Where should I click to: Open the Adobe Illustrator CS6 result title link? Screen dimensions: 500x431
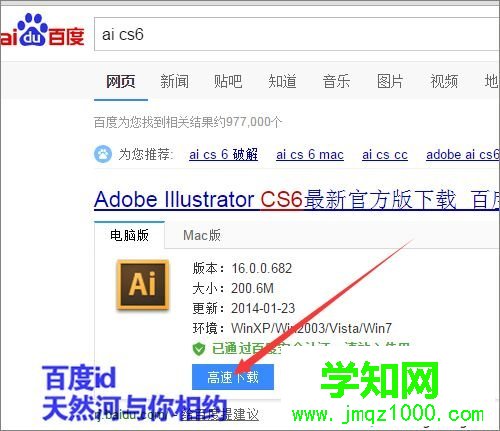point(297,200)
